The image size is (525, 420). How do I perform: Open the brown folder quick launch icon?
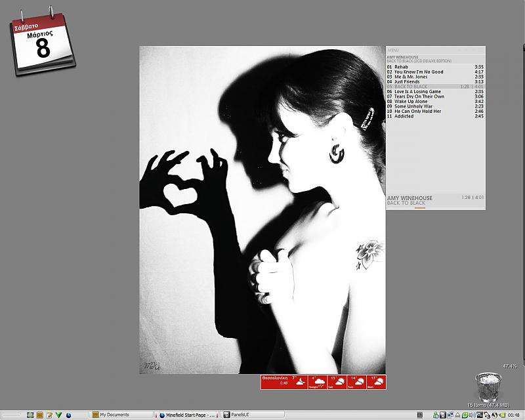40,415
